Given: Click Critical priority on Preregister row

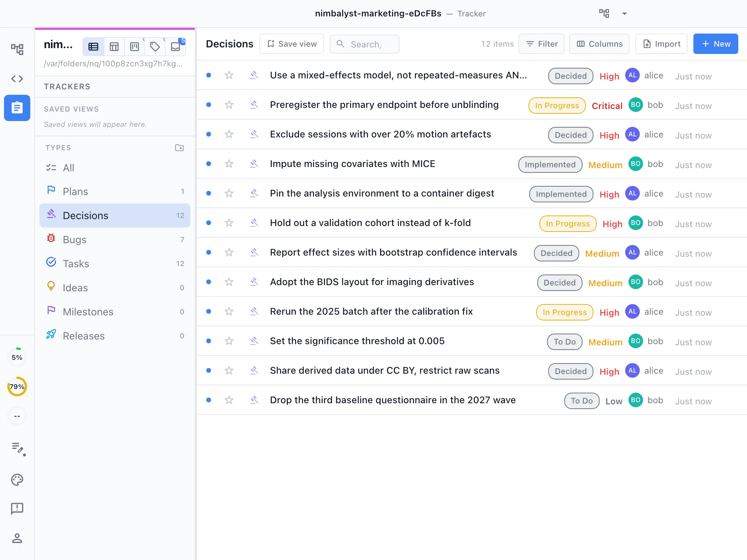Looking at the screenshot, I should point(607,106).
